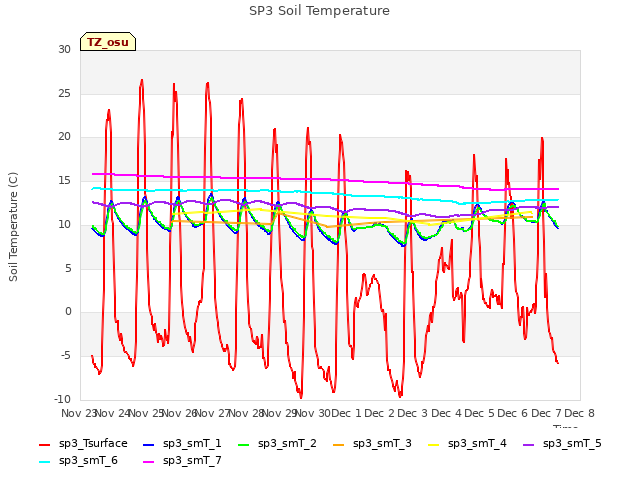This screenshot has height=480, width=640.
Task: Click the magenta sp3_smT_7 legend swatch
Action: pyautogui.click(x=149, y=462)
